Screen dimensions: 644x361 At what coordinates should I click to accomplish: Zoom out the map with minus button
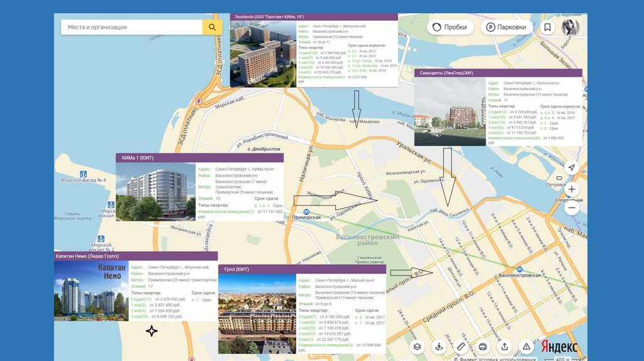(571, 208)
